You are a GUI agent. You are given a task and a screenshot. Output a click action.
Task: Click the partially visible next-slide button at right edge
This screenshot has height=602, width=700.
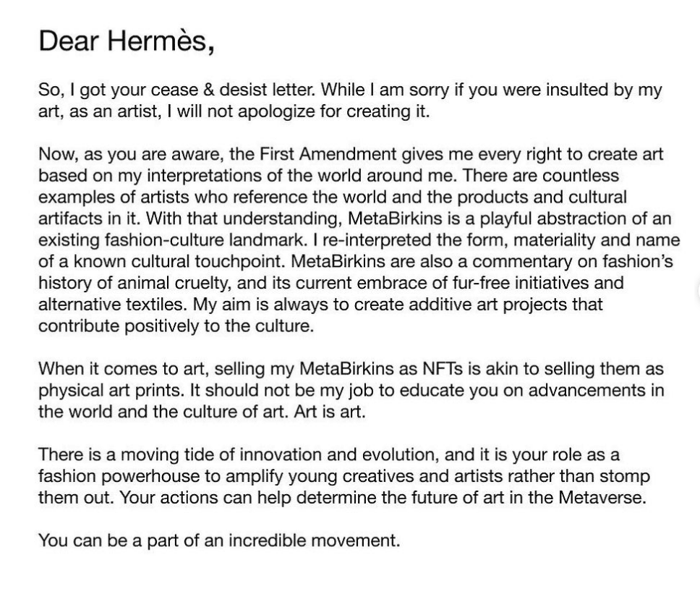[696, 292]
